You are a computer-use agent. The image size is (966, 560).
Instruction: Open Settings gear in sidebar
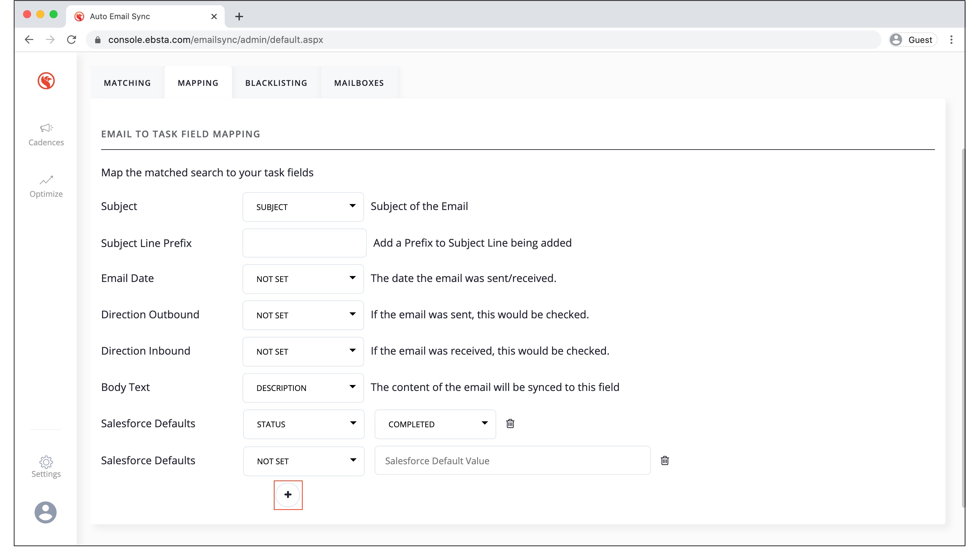(x=46, y=467)
